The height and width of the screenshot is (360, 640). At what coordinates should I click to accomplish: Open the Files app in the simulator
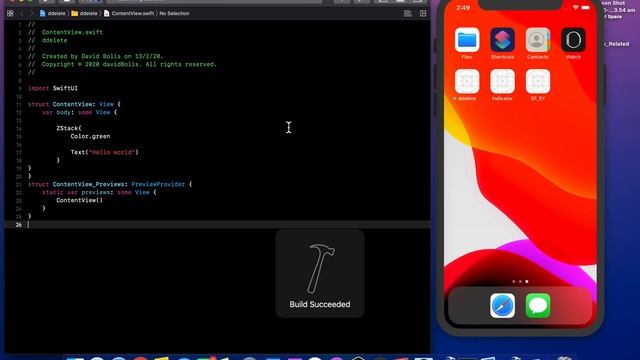click(x=467, y=40)
